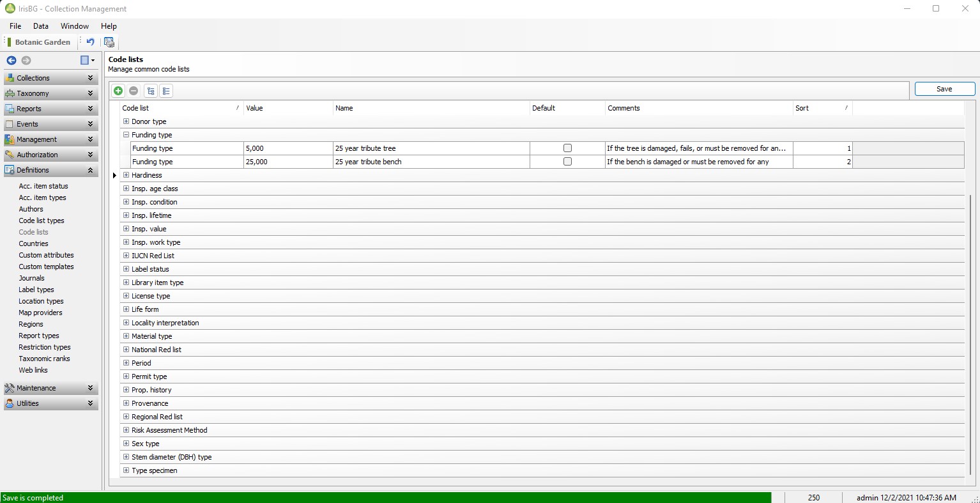Open Taxonomic ranks in Definitions list

[x=44, y=359]
